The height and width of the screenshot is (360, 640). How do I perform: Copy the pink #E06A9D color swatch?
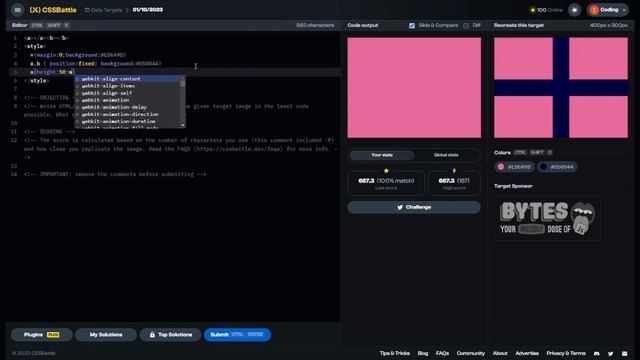[514, 167]
